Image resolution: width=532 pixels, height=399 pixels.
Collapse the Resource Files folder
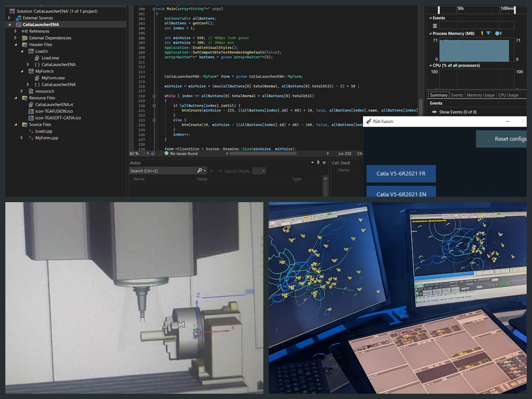click(15, 98)
